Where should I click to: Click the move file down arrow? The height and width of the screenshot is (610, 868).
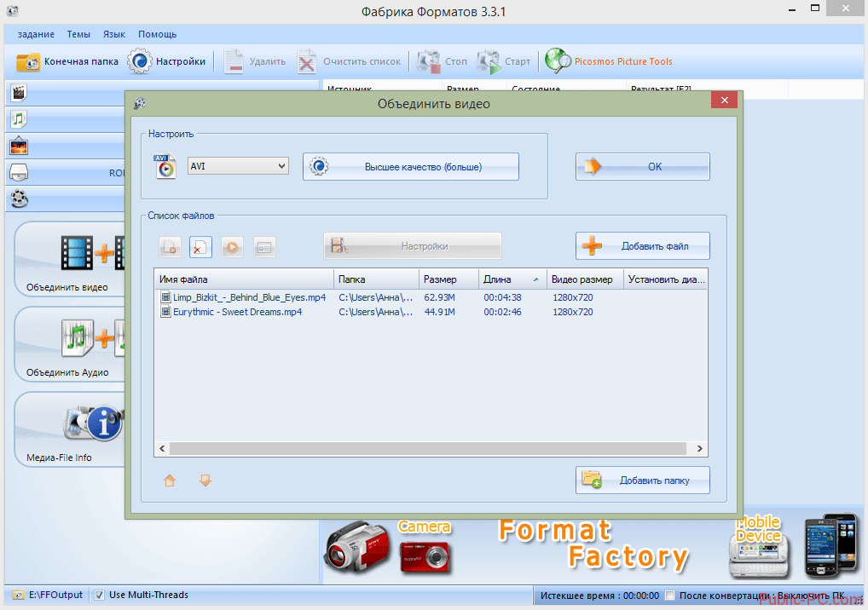(x=205, y=481)
